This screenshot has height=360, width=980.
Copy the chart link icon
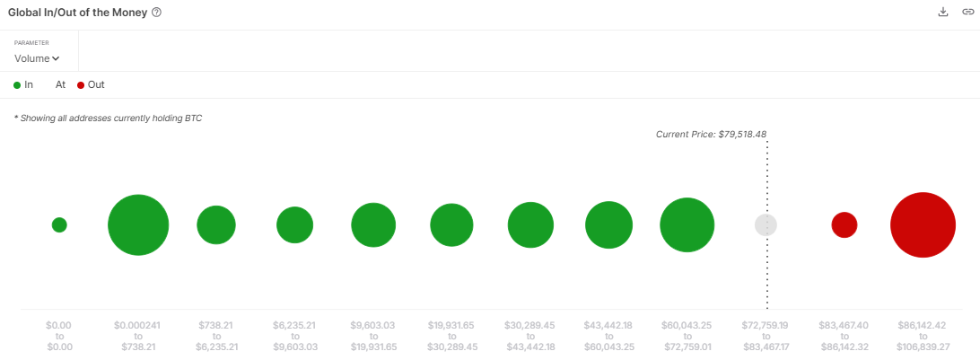coord(968,12)
